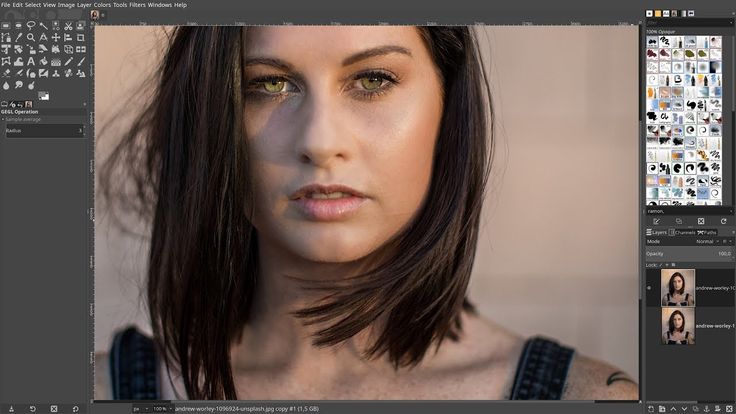Select the Pencil tool

point(69,61)
